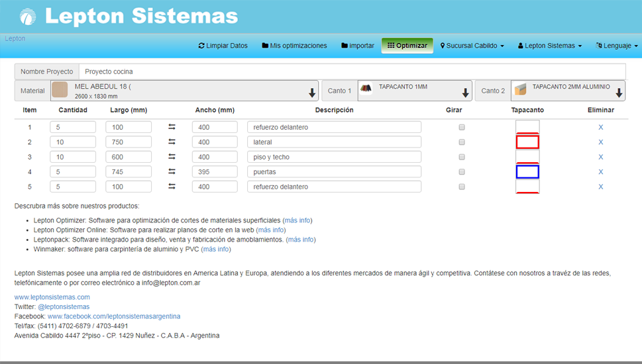Viewport: 642px width, 364px height.
Task: Open the Material dropdown arrow
Action: 312,93
